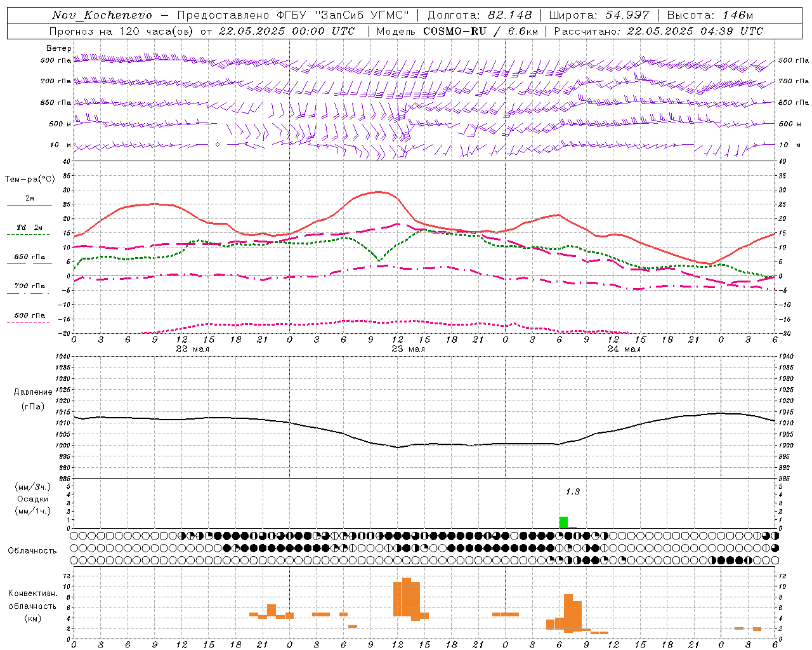Click the model label 'COSMO-RU / 6.6км'

click(x=482, y=31)
